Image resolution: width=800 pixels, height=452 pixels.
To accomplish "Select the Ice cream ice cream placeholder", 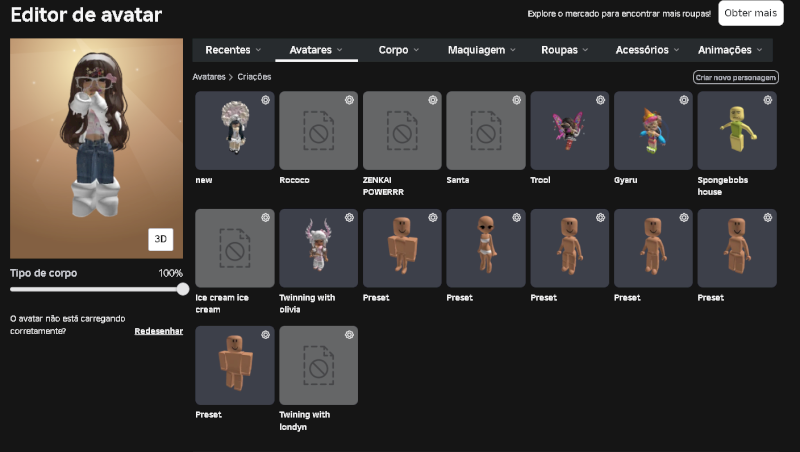I will point(235,248).
